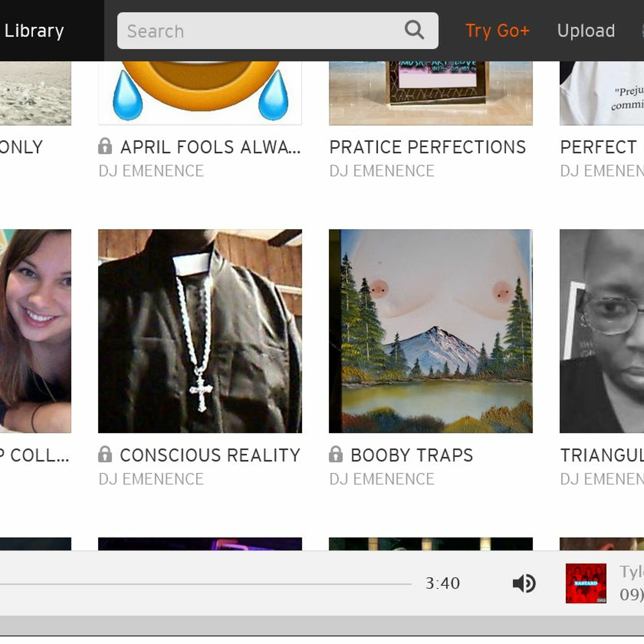Open the cross necklace playlist cover
The width and height of the screenshot is (644, 644).
(x=200, y=331)
